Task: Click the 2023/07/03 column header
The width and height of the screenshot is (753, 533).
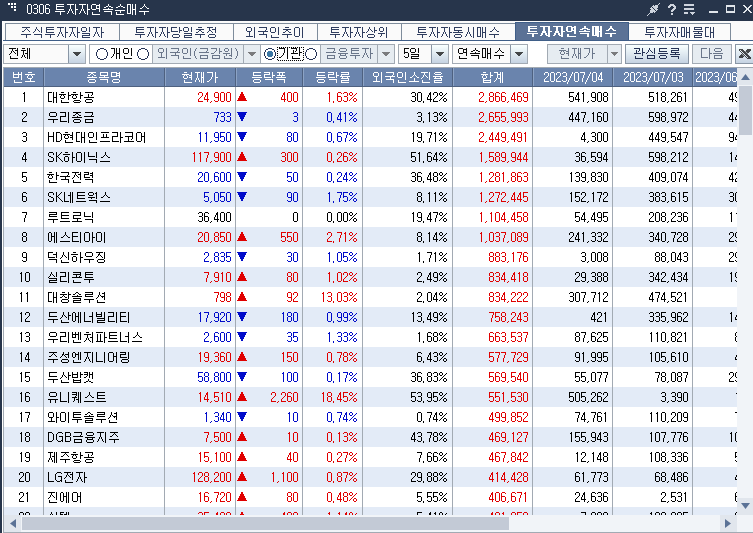Action: coord(653,77)
